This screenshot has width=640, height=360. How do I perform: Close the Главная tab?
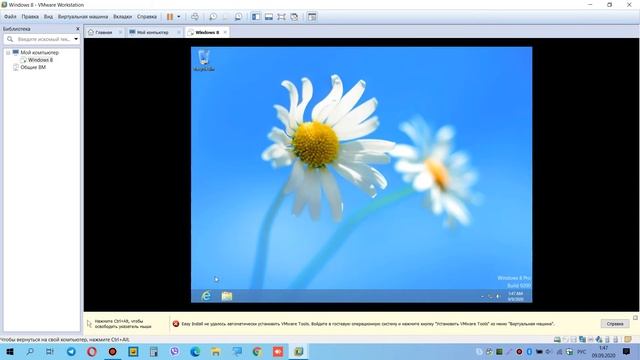coord(120,32)
